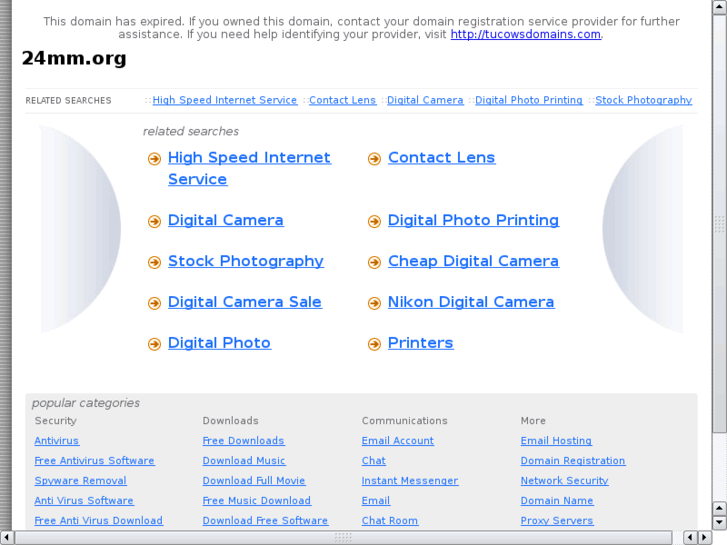Screen dimensions: 727x545
Task: Click the arrow icon beside Digital Photo Printing
Action: (374, 222)
